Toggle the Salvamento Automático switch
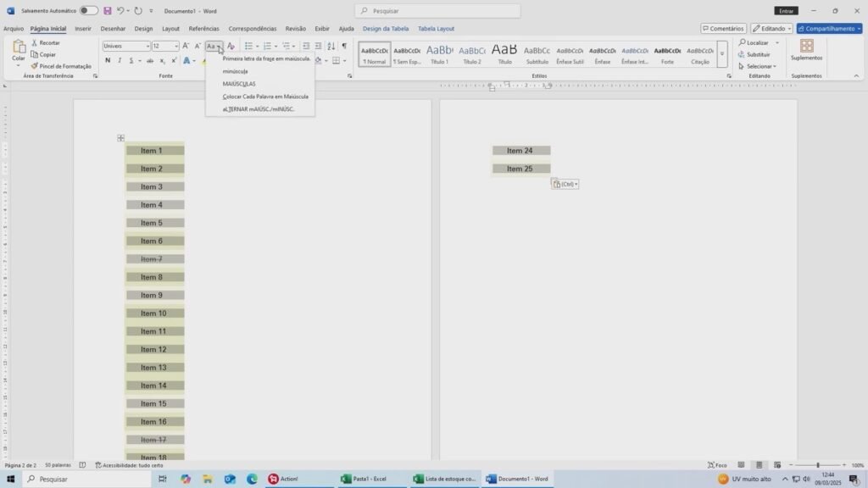This screenshot has width=868, height=488. (88, 11)
